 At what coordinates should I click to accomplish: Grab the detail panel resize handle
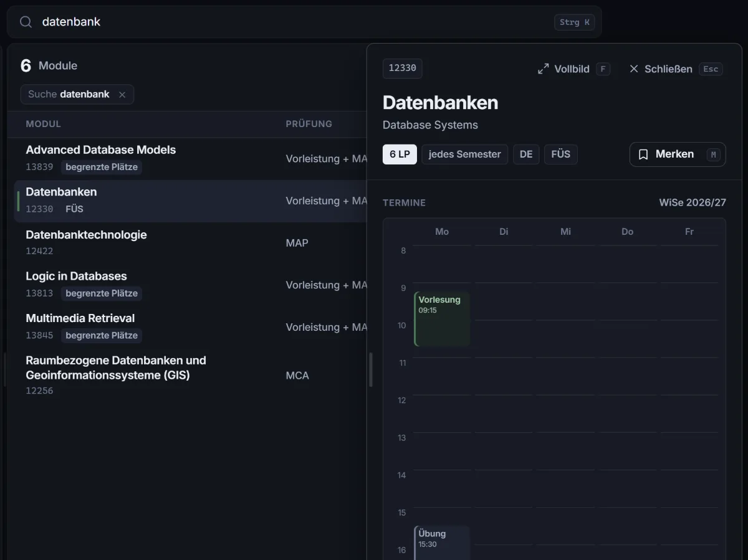coord(371,370)
